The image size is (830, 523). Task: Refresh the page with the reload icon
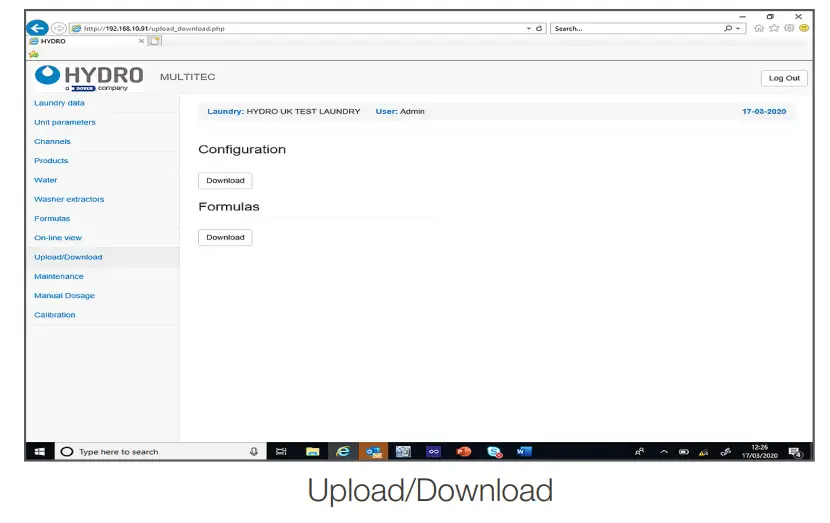[x=539, y=29]
